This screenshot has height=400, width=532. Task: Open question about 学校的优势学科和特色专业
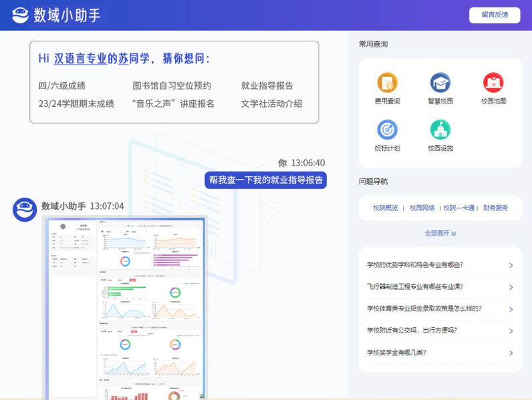[x=415, y=265]
